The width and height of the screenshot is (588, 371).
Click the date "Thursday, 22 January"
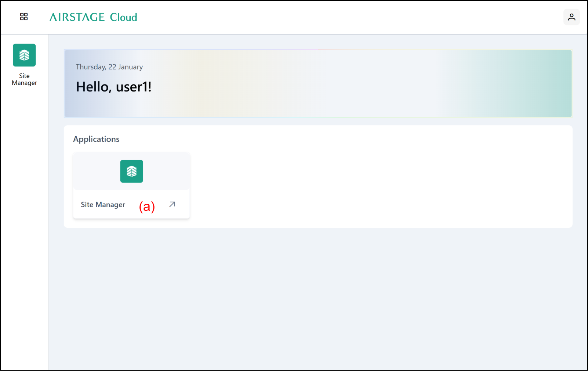109,67
